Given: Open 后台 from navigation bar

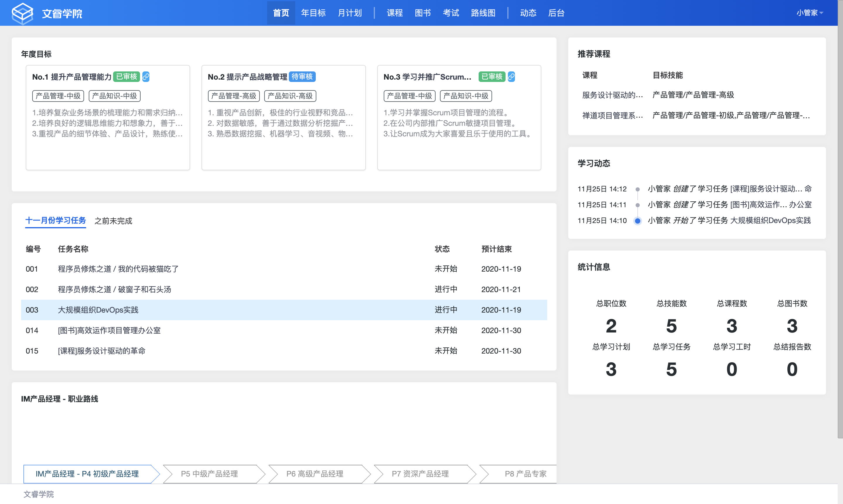Looking at the screenshot, I should tap(556, 13).
